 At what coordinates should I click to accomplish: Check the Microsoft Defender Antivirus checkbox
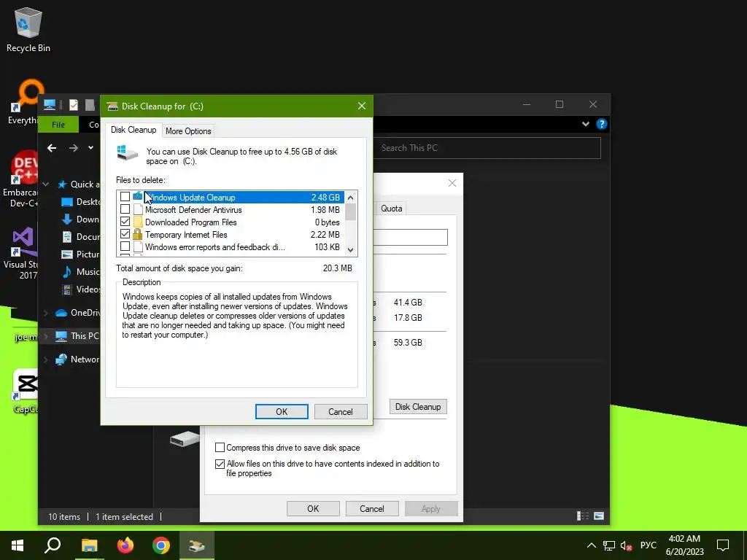tap(125, 209)
